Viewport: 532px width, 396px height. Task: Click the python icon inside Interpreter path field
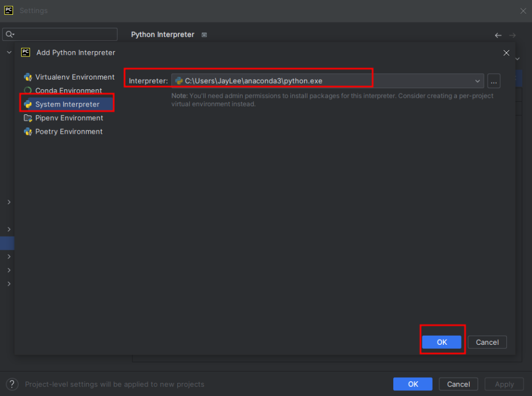point(179,81)
